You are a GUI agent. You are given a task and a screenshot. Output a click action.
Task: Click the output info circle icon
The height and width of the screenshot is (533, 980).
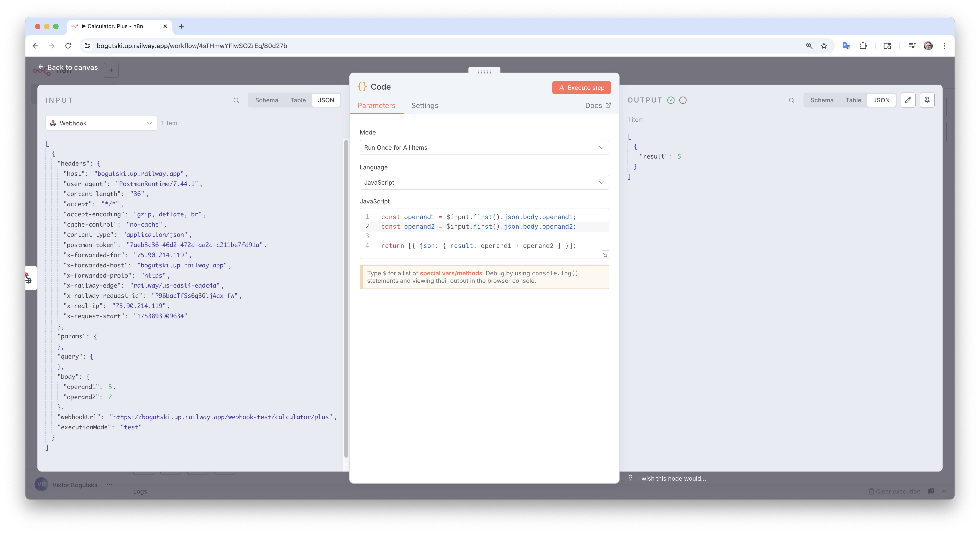coord(683,100)
